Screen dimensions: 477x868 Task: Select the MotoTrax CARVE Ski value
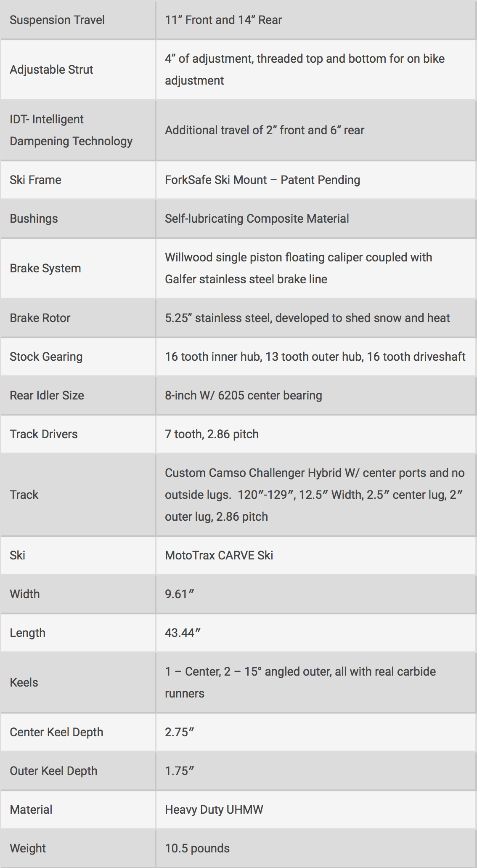point(219,555)
